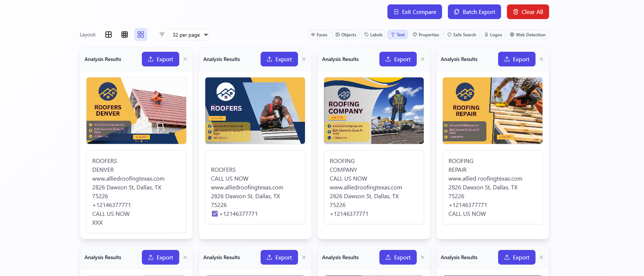
Task: Close the ROOFERS CALL US NOW card
Action: (304, 59)
